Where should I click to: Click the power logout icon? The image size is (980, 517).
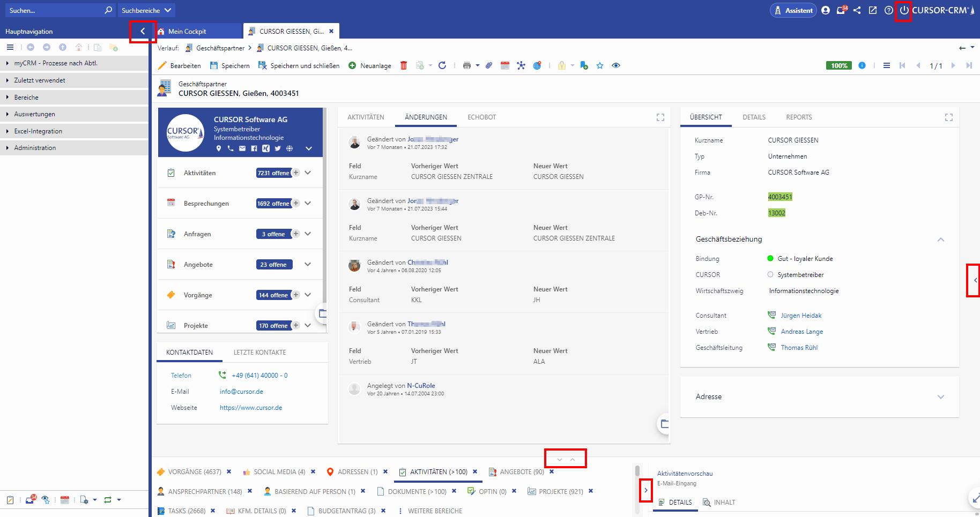pyautogui.click(x=904, y=10)
